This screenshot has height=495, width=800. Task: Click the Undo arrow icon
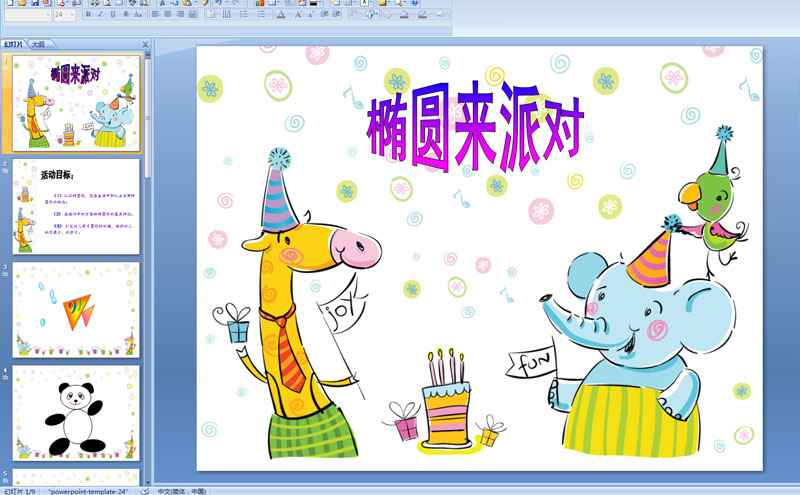click(218, 3)
